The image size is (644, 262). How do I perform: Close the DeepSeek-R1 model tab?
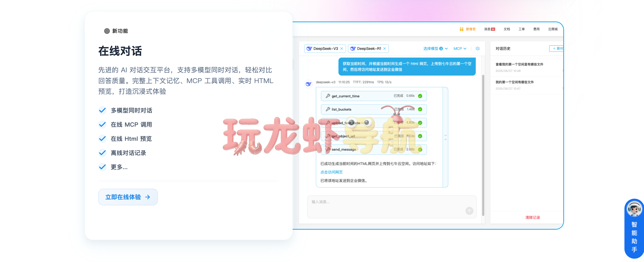coord(384,49)
